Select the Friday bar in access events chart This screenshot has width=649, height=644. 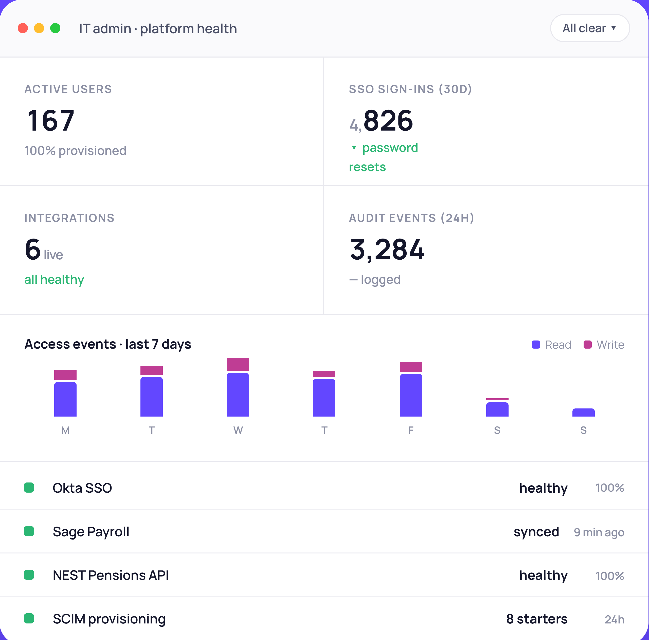coord(411,389)
